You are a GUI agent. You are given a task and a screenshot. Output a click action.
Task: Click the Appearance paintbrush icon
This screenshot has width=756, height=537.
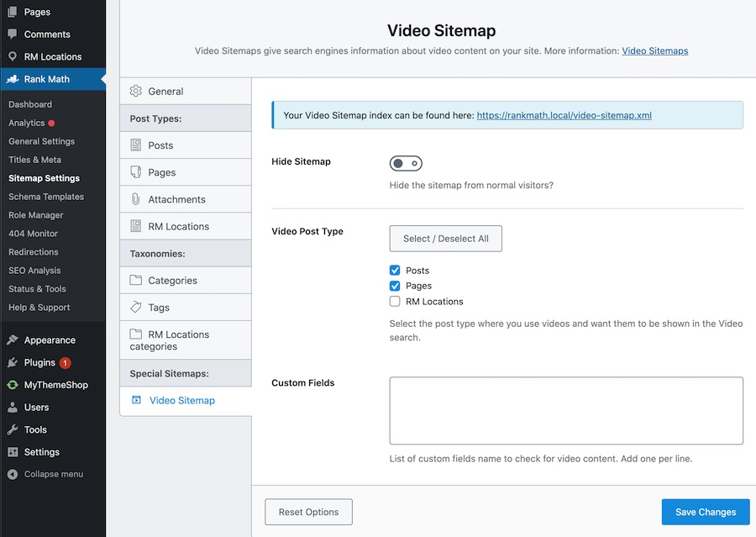[13, 340]
